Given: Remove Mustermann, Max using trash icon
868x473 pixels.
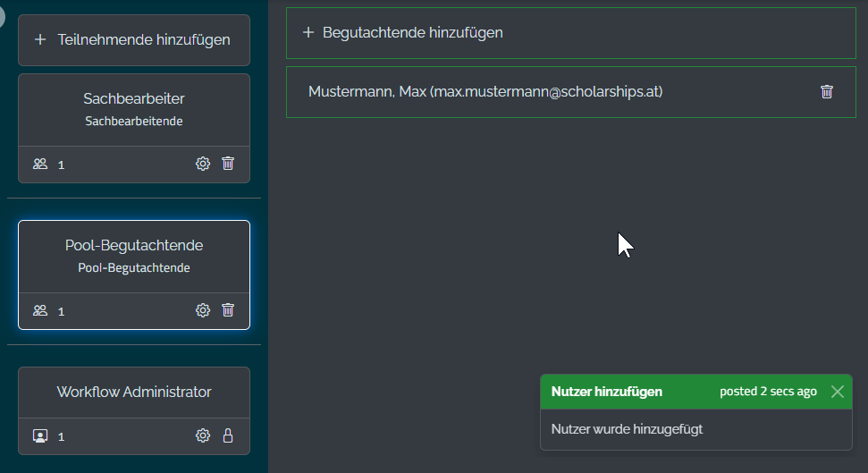Looking at the screenshot, I should [x=827, y=91].
